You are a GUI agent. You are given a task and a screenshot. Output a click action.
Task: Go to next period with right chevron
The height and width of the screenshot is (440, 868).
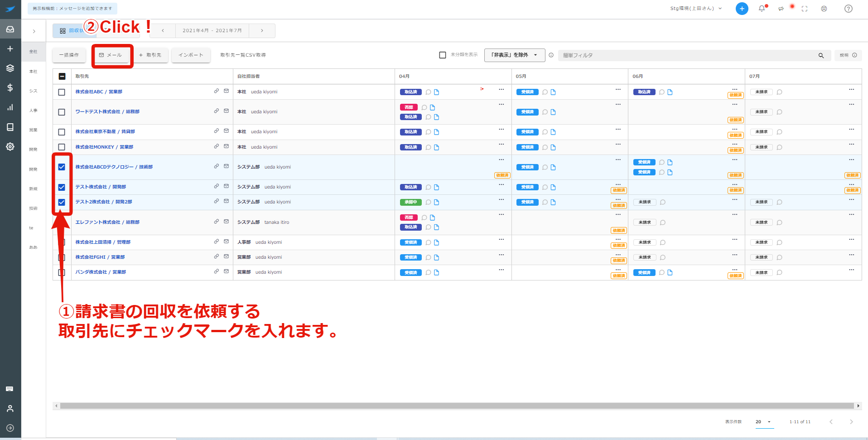262,31
